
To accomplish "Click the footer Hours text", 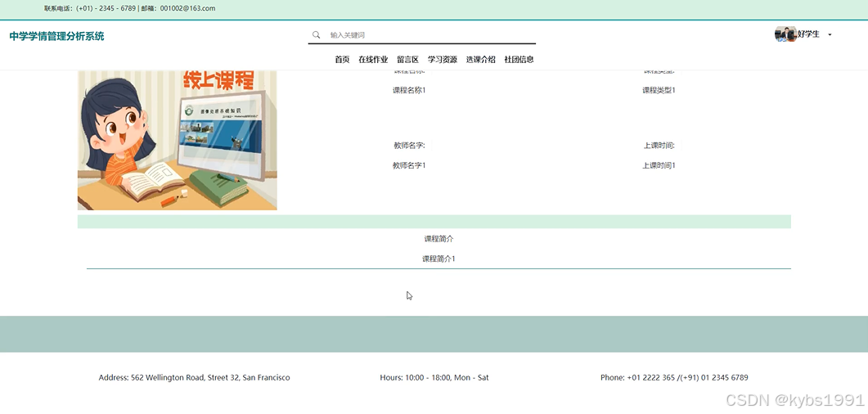I will (434, 377).
